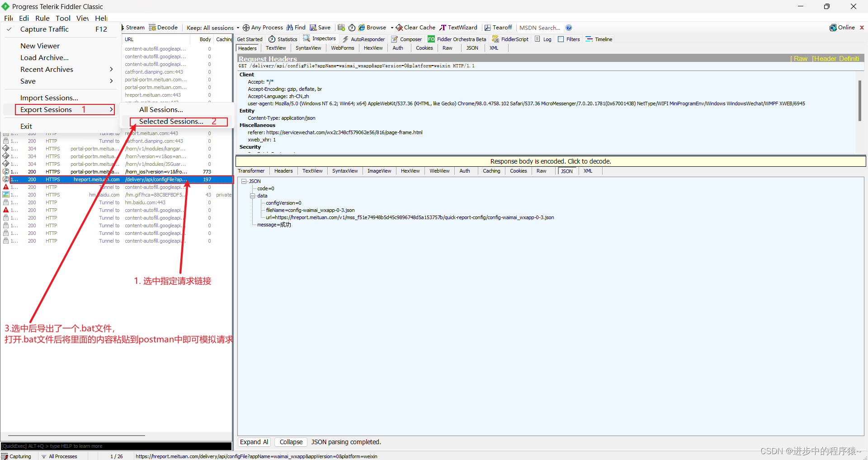Click the Header Definitions link
Viewport: 868px width, 460px height.
click(x=835, y=59)
